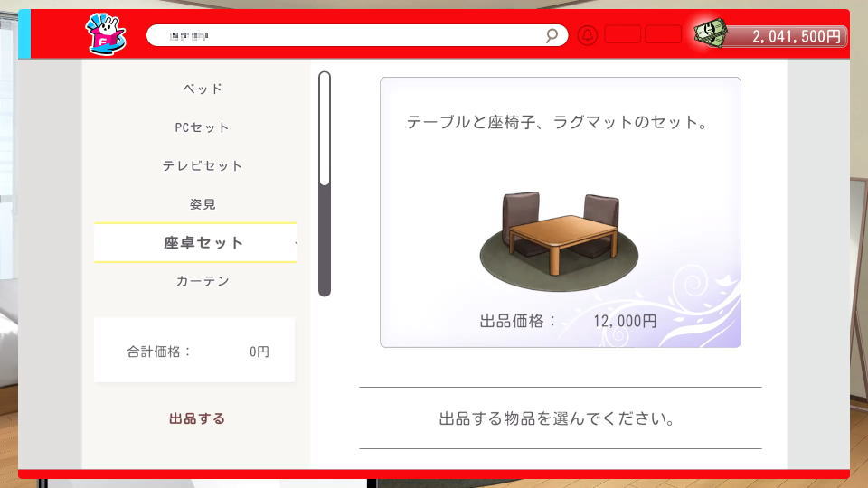Click the small arrow beside 座卓セット
The height and width of the screenshot is (488, 868).
coord(297,243)
